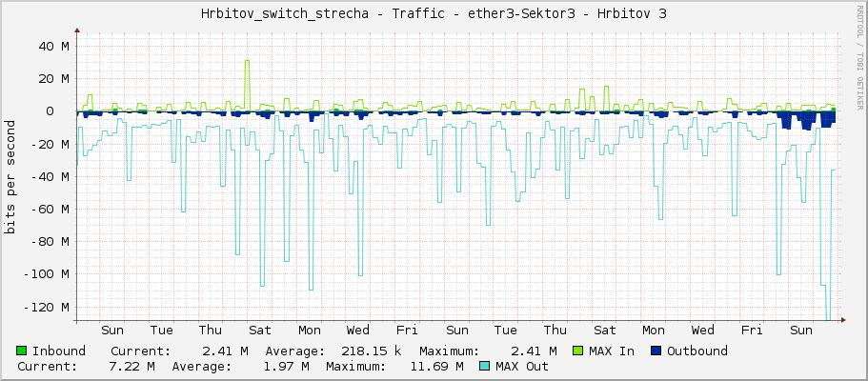Select the "Inbound" legend label
Screen dimensions: 868x381
point(59,351)
